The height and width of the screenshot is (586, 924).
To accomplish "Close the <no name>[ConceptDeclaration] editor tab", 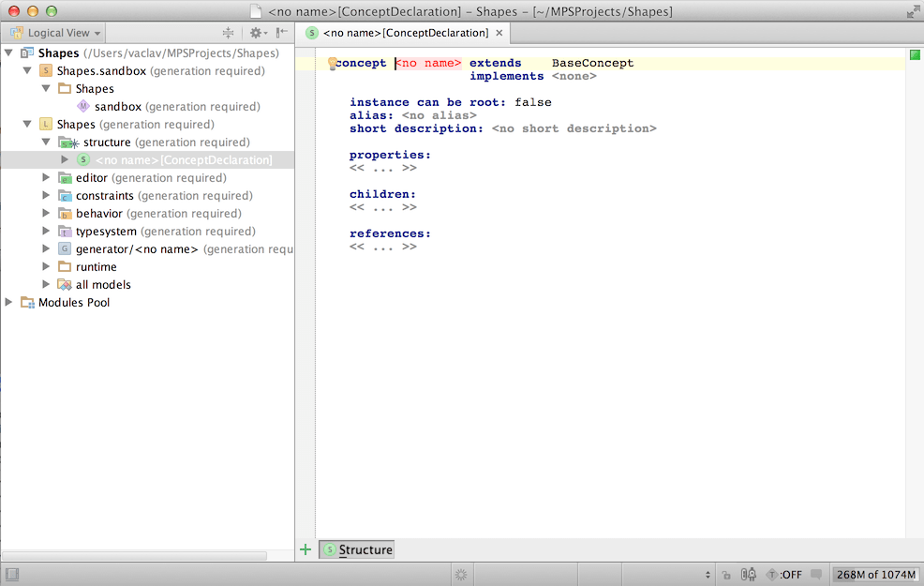I will [499, 33].
